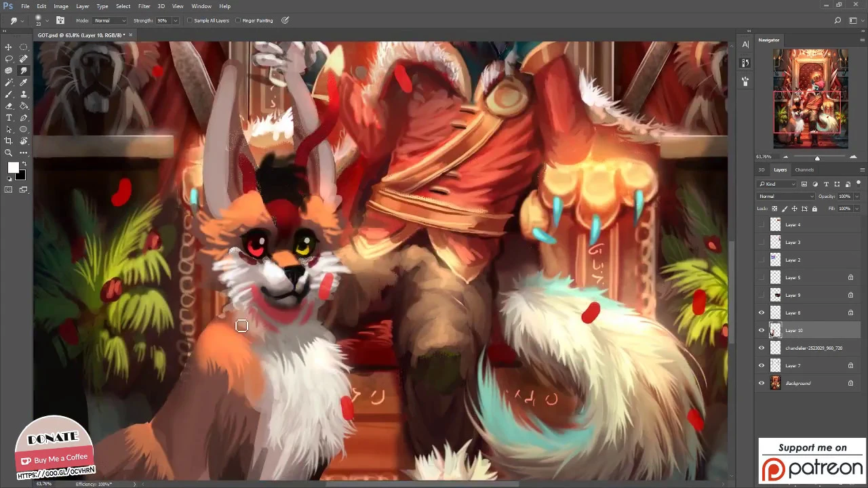Select the Ellipse shape tool
Screen dimensions: 868x488
(x=24, y=129)
